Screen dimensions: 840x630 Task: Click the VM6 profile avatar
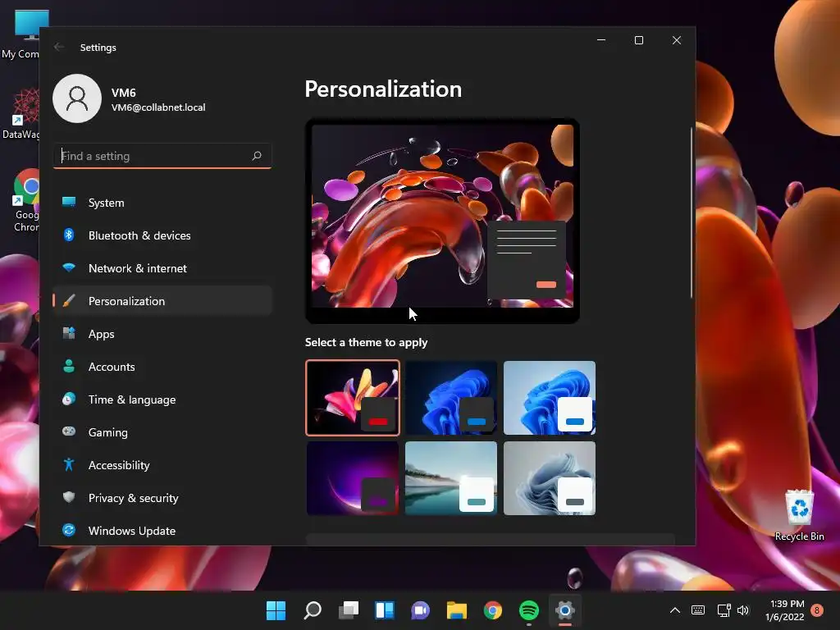tap(77, 98)
